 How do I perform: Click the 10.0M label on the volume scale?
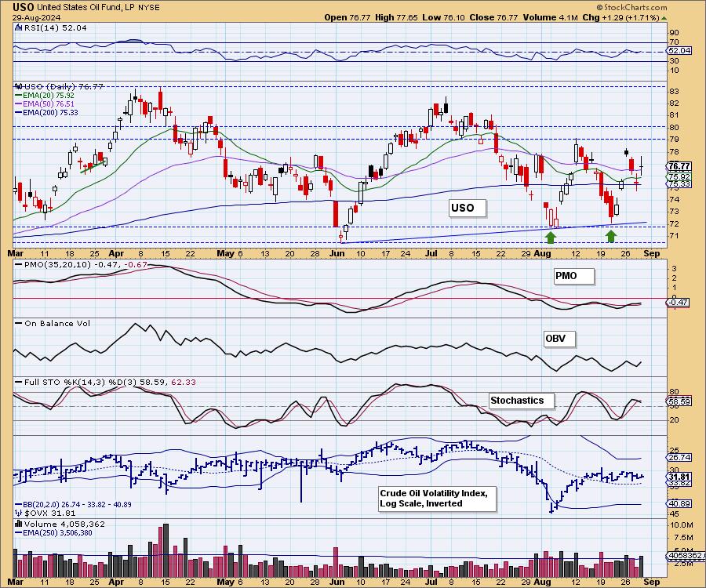coord(682,525)
